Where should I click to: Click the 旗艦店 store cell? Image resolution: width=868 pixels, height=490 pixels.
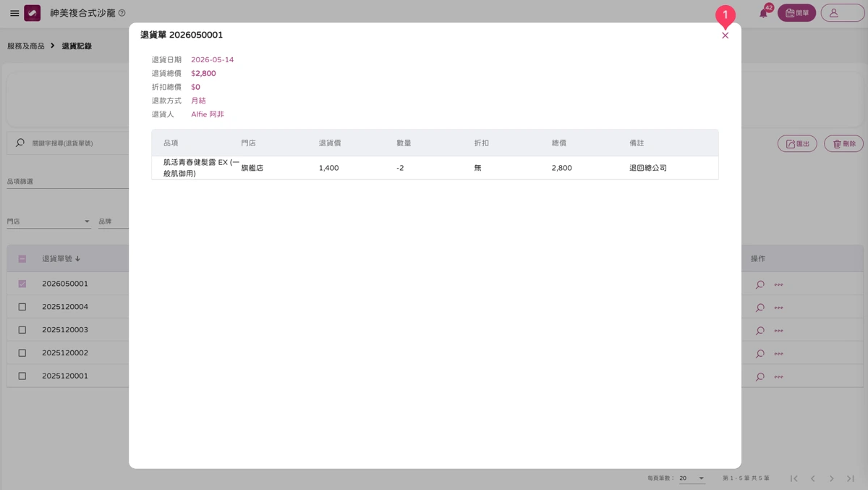click(x=252, y=168)
